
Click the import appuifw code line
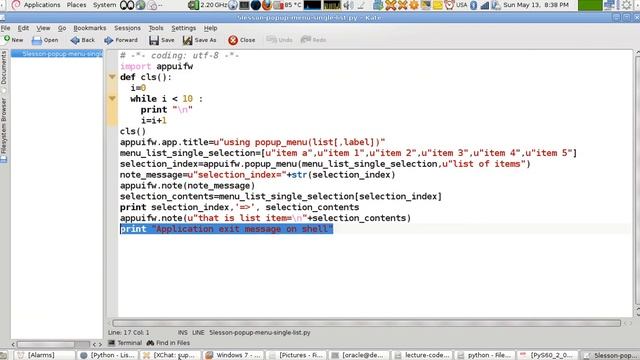[156, 66]
